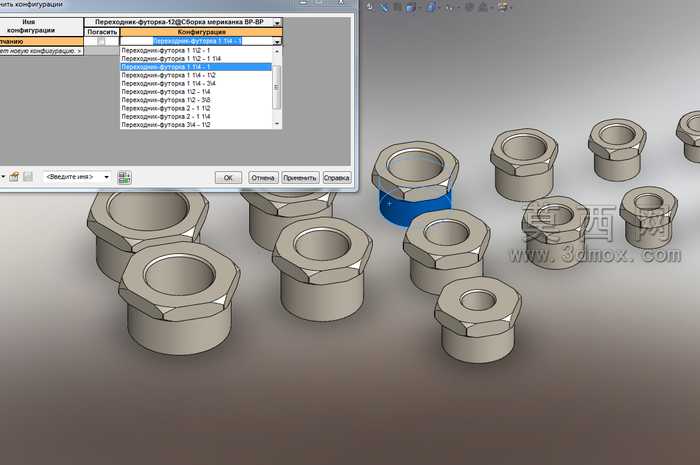Viewport: 700px width, 465px height.
Task: Click the OK button
Action: coord(228,178)
